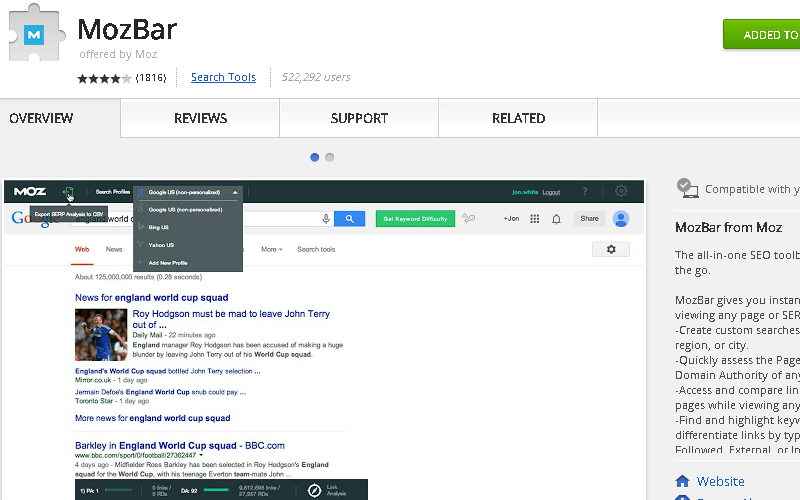Screen dimensions: 800x500
Task: Open the Search Tools category link
Action: pos(223,77)
